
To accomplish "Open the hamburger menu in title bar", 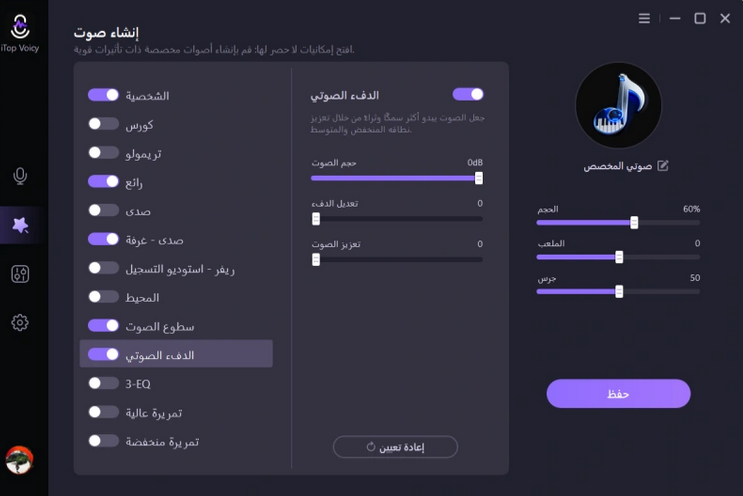I will [644, 18].
